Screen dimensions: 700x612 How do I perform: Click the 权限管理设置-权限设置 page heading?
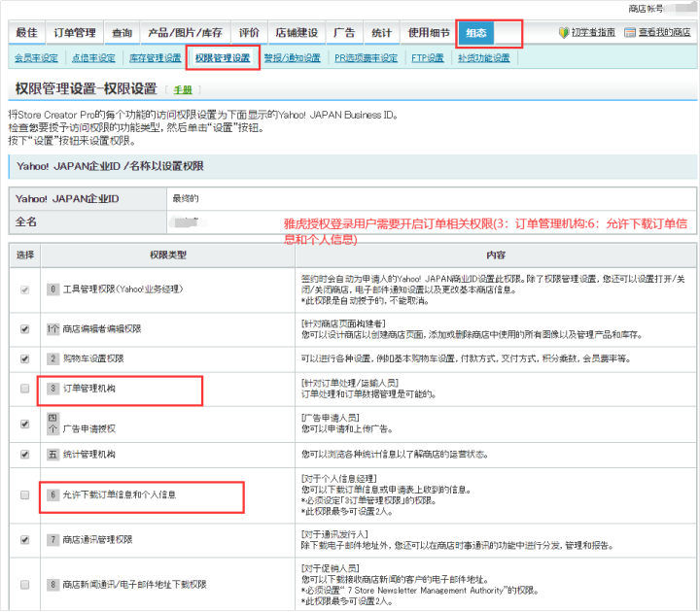(87, 88)
